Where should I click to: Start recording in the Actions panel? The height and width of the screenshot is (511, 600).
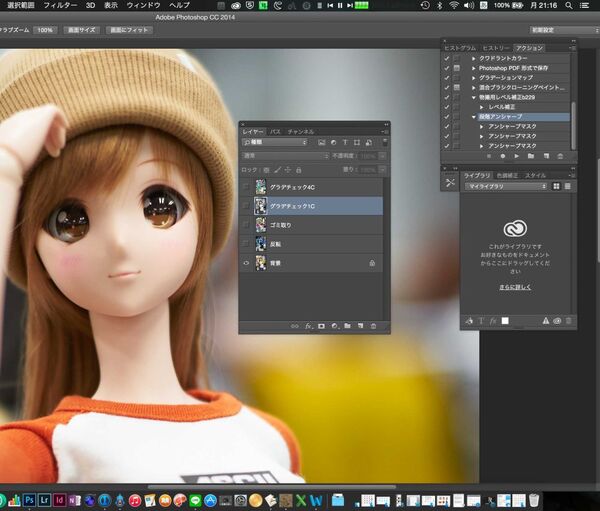coord(503,156)
